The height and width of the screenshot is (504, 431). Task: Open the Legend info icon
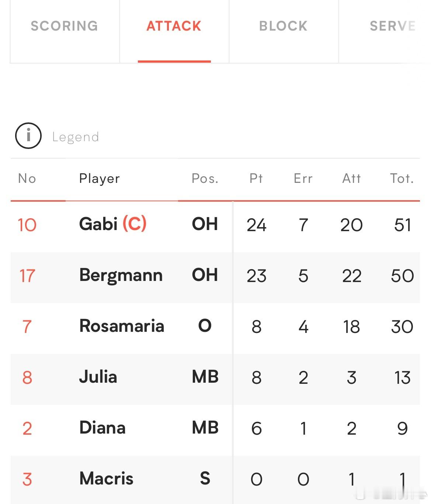[x=28, y=136]
